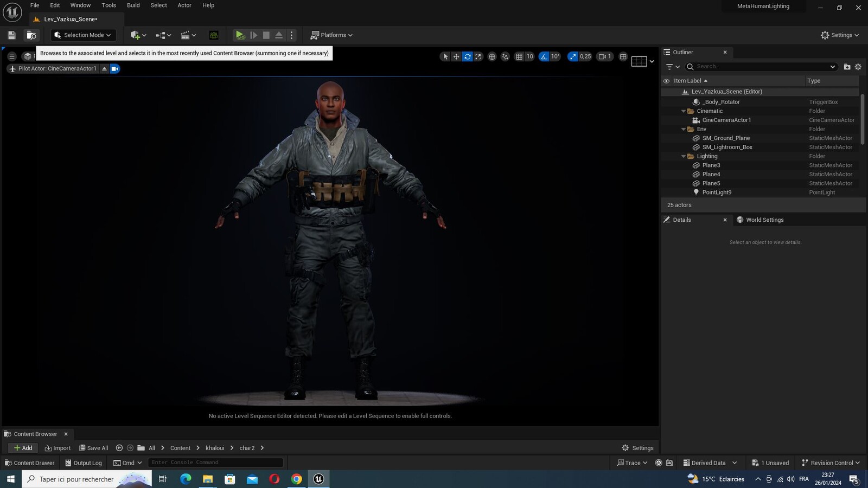Toggle scale snapping icon

tap(573, 56)
